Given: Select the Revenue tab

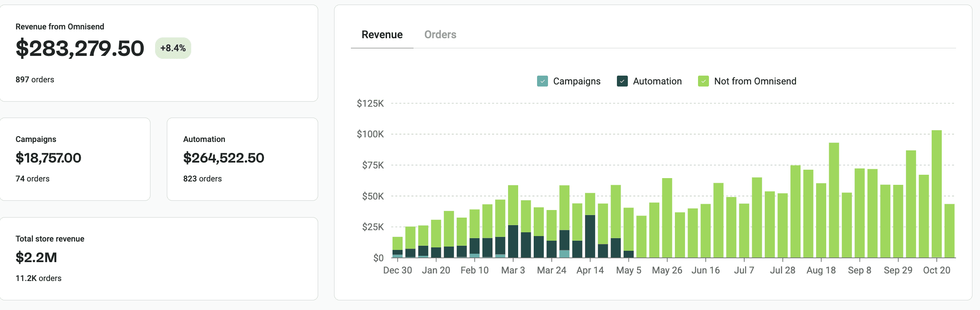Looking at the screenshot, I should coord(382,34).
